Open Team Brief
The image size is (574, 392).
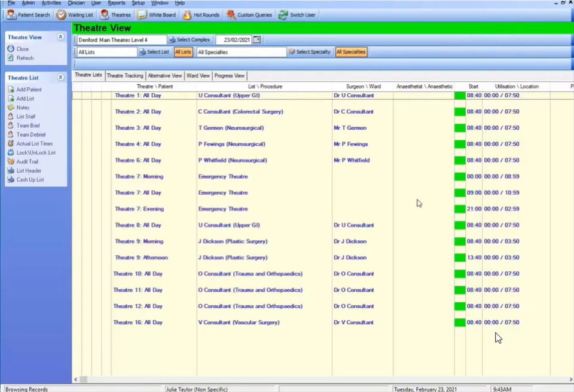[x=23, y=125]
